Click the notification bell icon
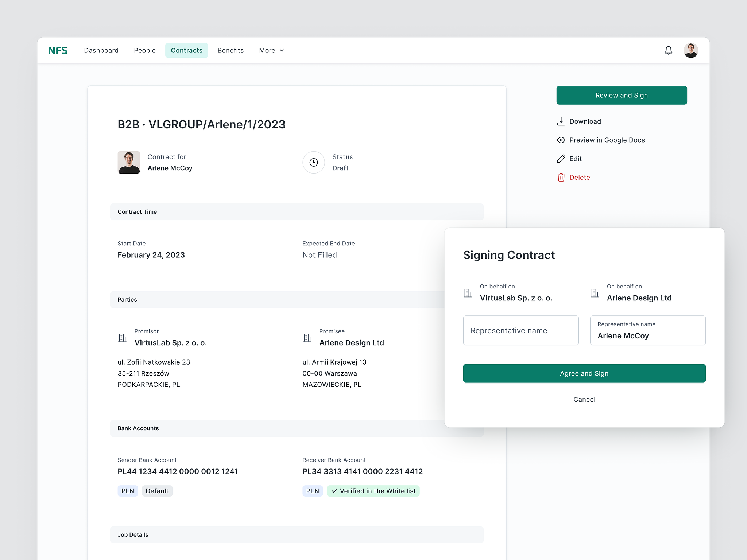The height and width of the screenshot is (560, 747). pos(668,50)
